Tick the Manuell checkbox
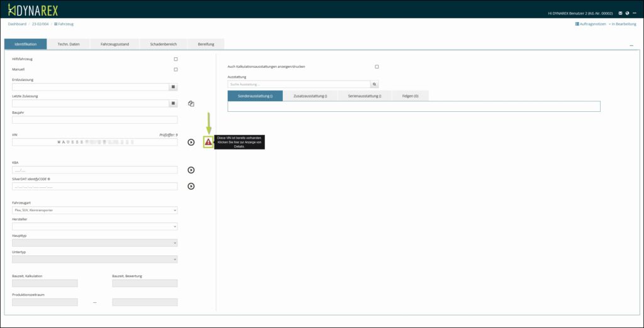The height and width of the screenshot is (328, 644). click(x=175, y=69)
